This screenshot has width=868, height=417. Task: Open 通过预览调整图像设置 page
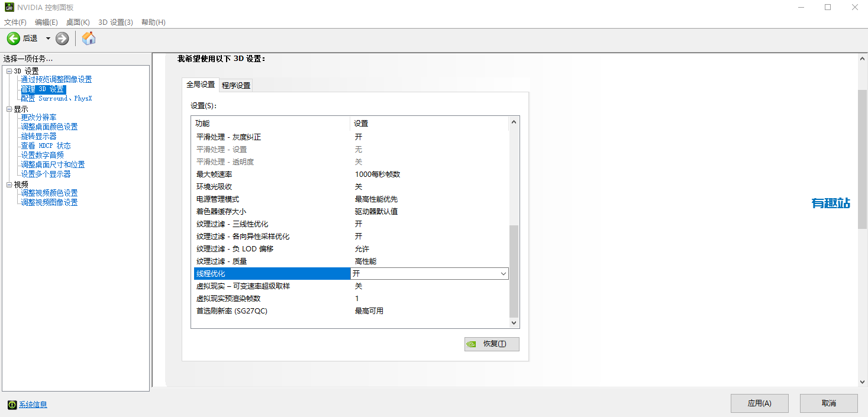(x=56, y=79)
